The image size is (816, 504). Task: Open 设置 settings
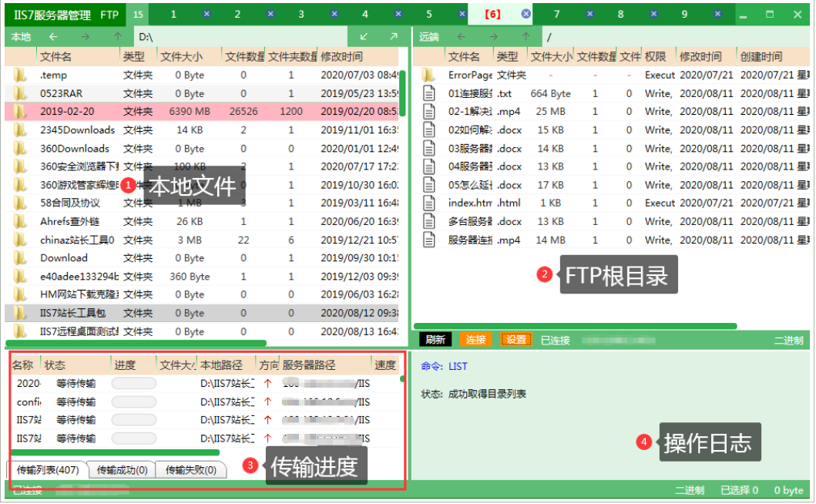click(x=514, y=340)
